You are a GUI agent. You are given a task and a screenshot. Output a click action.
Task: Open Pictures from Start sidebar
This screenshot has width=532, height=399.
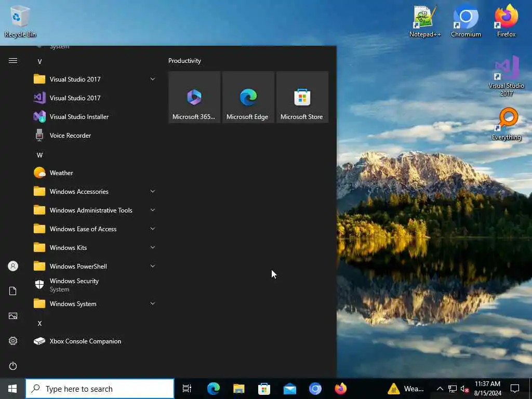pos(13,316)
